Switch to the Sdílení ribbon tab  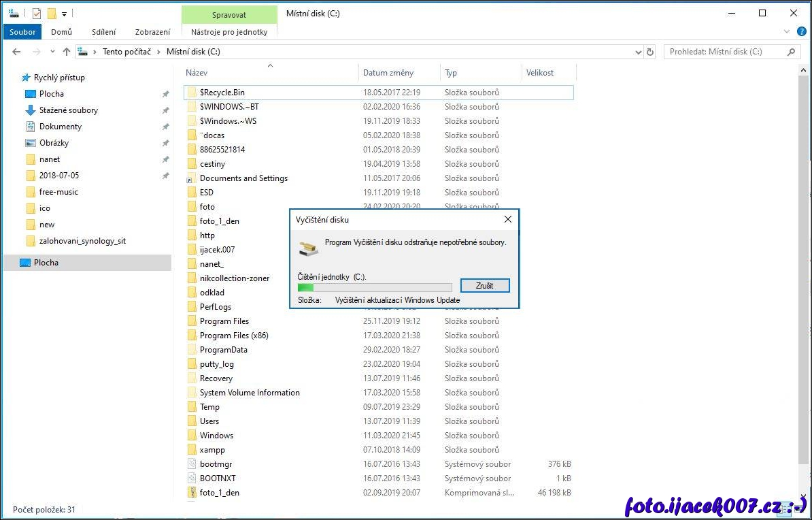103,32
